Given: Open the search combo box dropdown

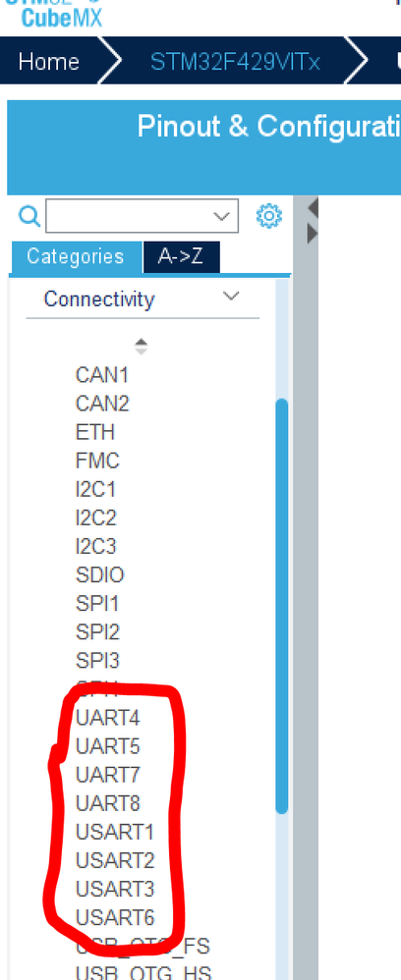Looking at the screenshot, I should click(x=222, y=217).
